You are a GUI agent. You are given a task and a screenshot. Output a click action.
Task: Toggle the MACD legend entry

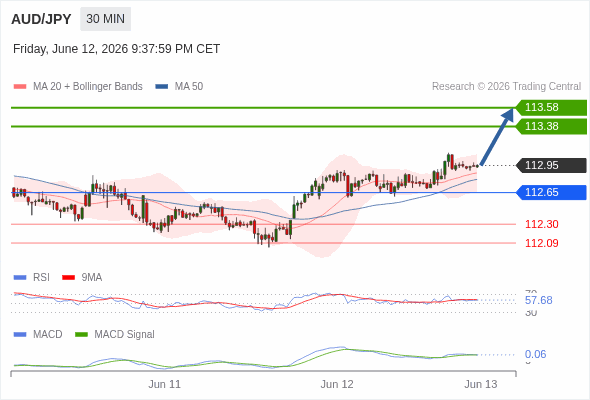coord(38,335)
